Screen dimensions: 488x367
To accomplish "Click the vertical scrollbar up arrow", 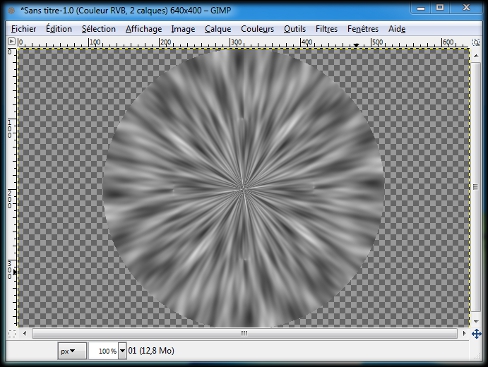I will tap(476, 55).
